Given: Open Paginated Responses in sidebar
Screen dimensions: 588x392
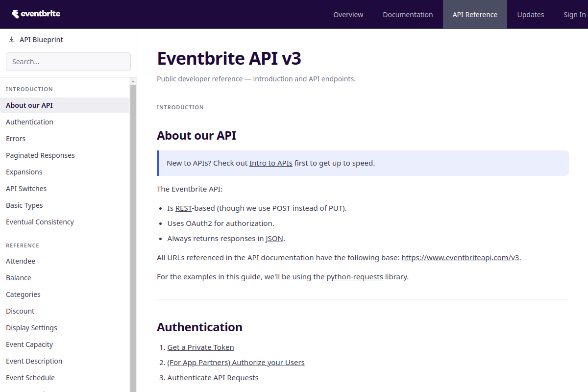Looking at the screenshot, I should point(65,155).
